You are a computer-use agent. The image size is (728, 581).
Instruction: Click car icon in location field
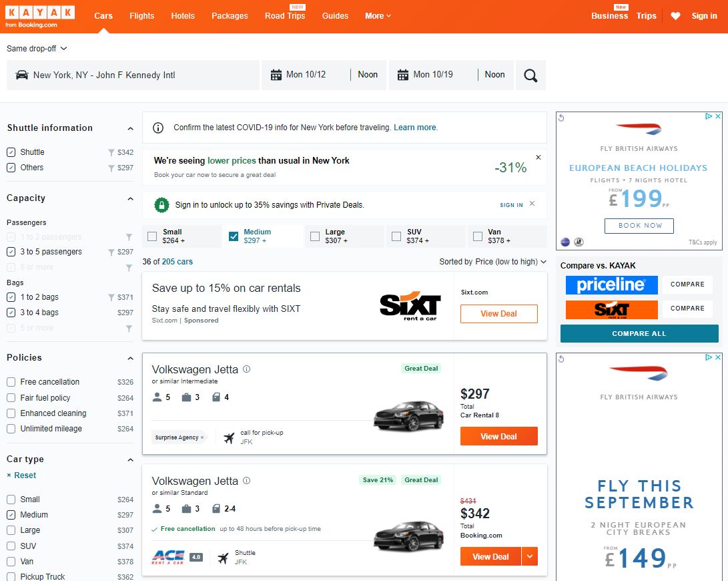pyautogui.click(x=22, y=75)
